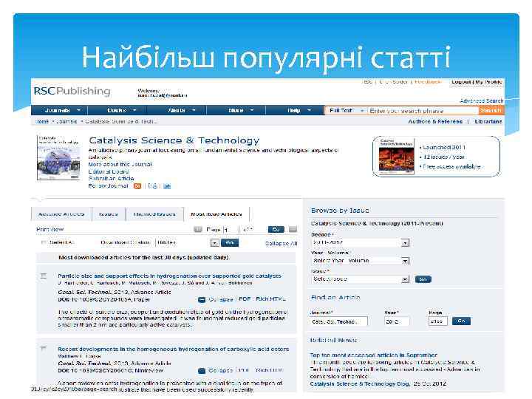
Task: Open the Catalysis Science & Technology Blog link
Action: pos(360,383)
